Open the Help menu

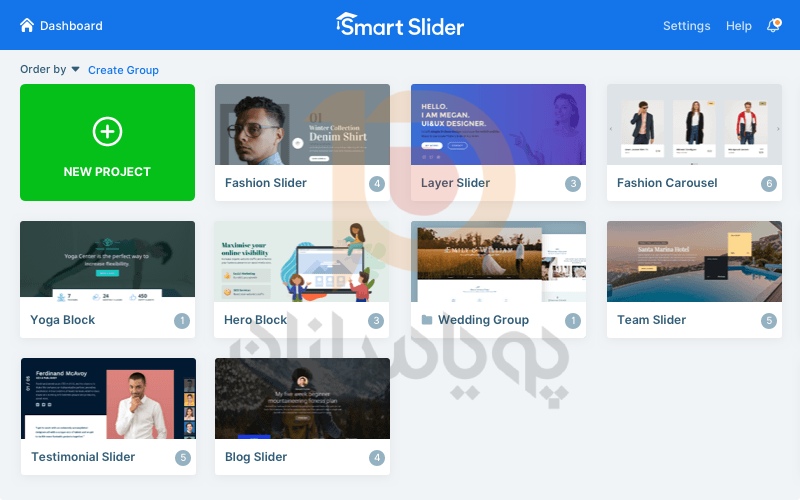tap(738, 26)
